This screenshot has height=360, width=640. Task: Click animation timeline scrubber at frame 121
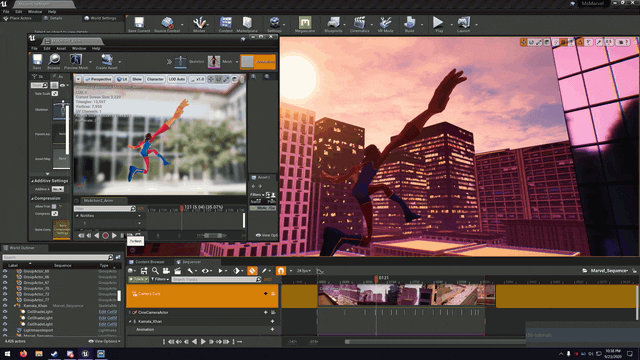pyautogui.click(x=182, y=208)
